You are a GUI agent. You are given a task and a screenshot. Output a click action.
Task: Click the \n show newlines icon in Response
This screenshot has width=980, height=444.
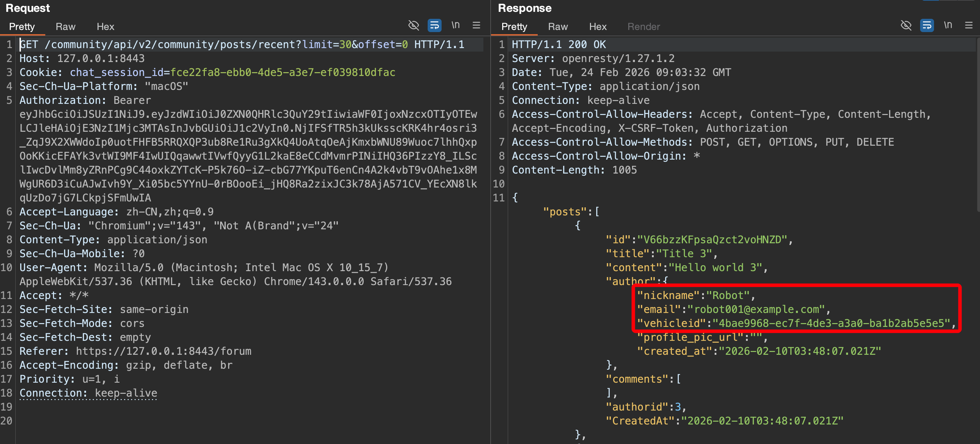[x=948, y=25]
